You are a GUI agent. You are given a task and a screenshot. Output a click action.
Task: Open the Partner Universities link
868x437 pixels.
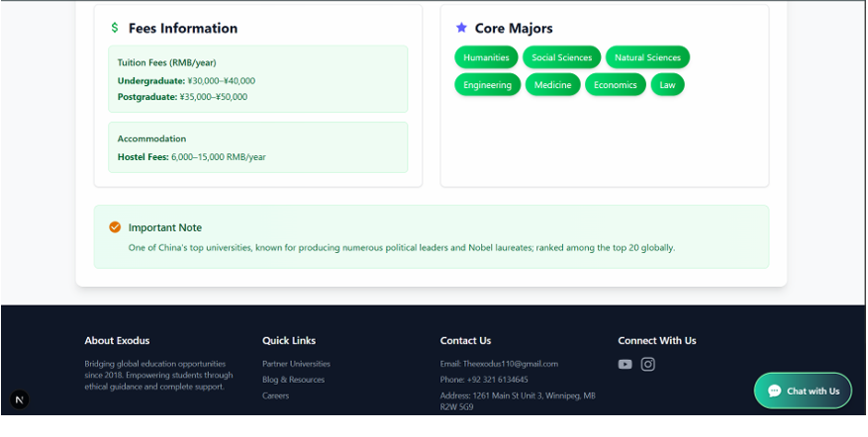point(296,364)
